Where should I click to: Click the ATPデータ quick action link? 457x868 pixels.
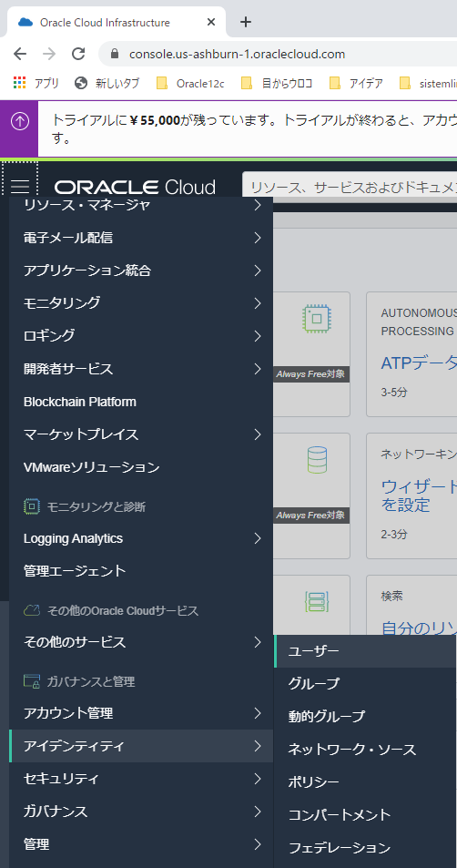click(x=419, y=363)
